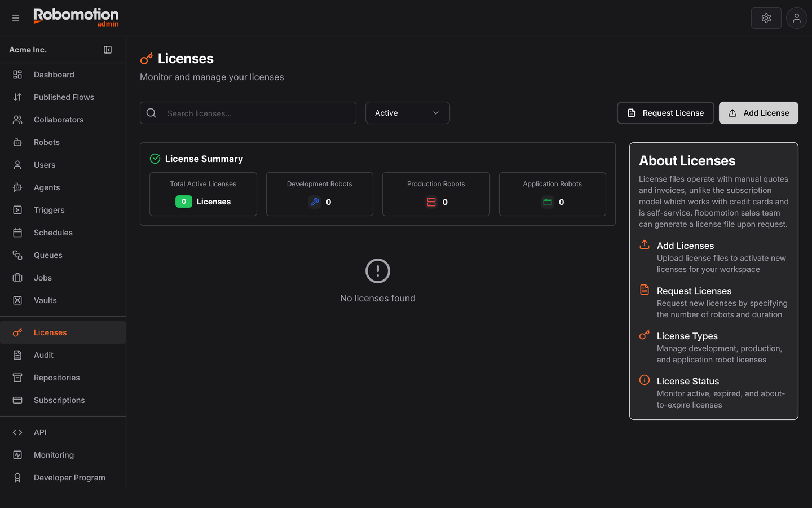Click the "Add Licenses" info heading
The image size is (812, 508).
click(685, 246)
